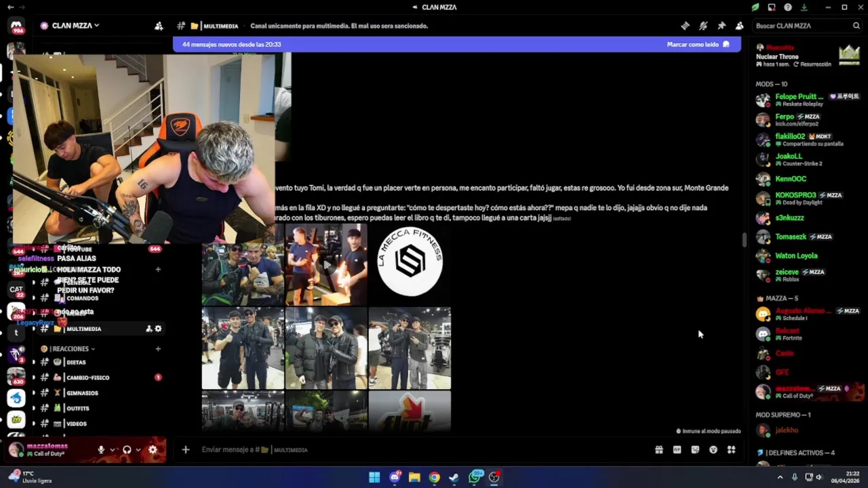Open WhatsApp from the taskbar

[475, 477]
